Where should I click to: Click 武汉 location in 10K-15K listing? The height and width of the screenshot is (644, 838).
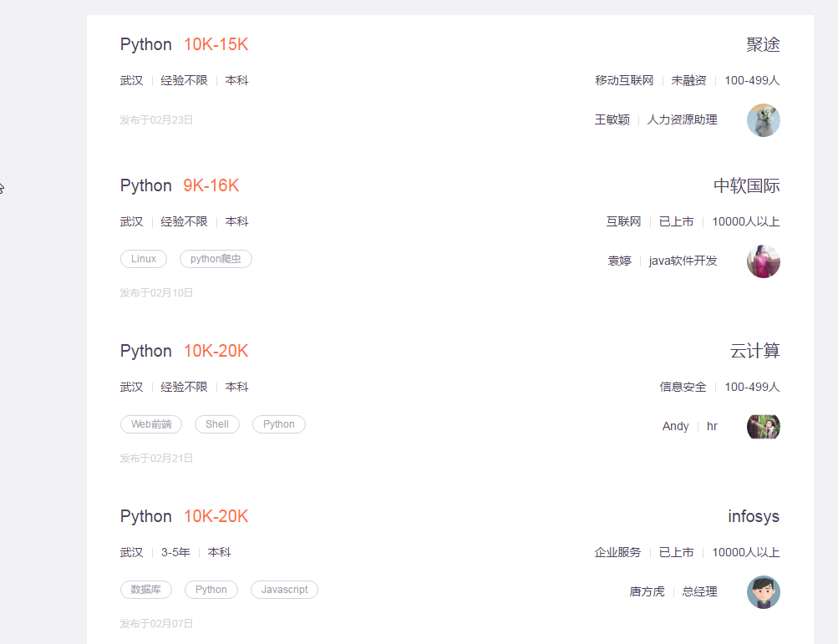[131, 81]
